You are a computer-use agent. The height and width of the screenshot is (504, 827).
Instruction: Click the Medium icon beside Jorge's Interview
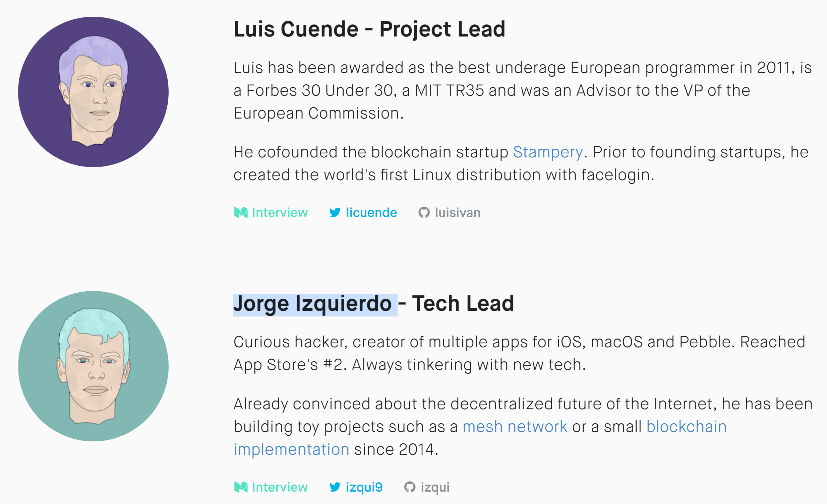point(241,487)
